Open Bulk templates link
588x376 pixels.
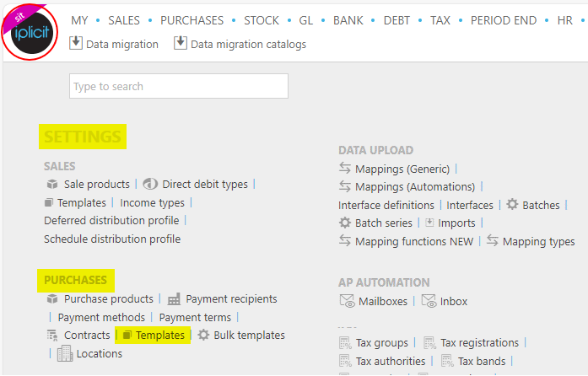point(250,335)
